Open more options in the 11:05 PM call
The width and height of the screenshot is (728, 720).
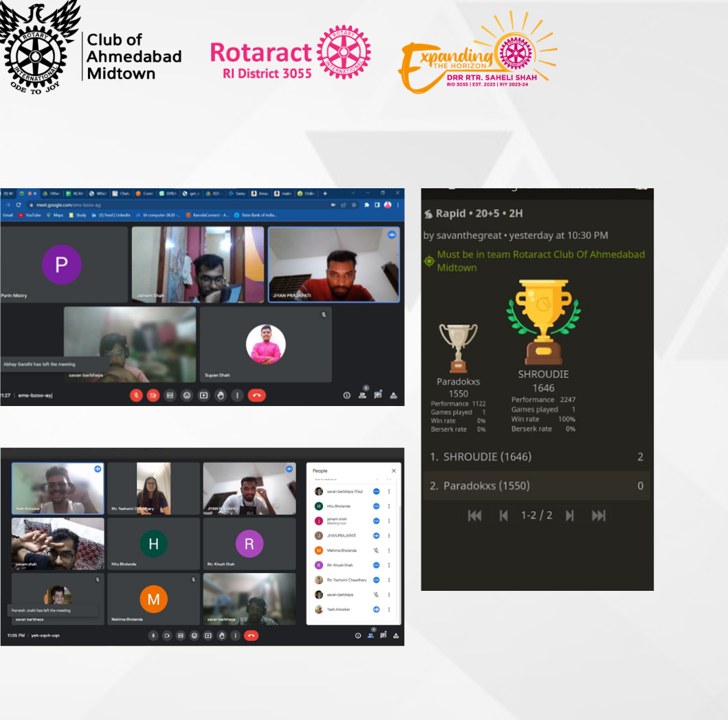[x=235, y=635]
